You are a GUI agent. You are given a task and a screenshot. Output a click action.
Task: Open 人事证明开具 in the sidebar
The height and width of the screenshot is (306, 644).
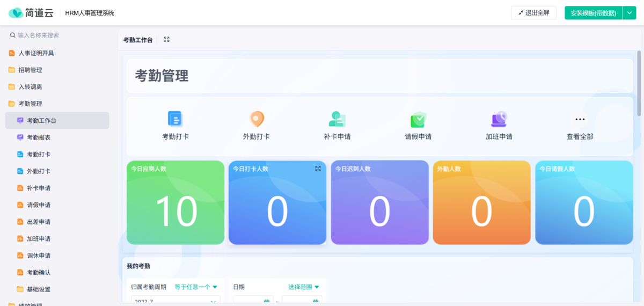coord(57,53)
